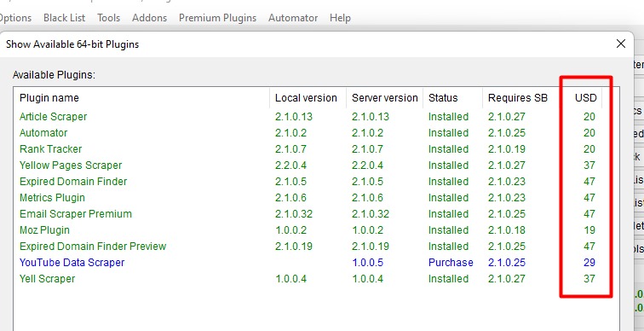The image size is (644, 331).
Task: Click server version 1.0.0.5 of YouTube Data Scraper
Action: pyautogui.click(x=368, y=263)
